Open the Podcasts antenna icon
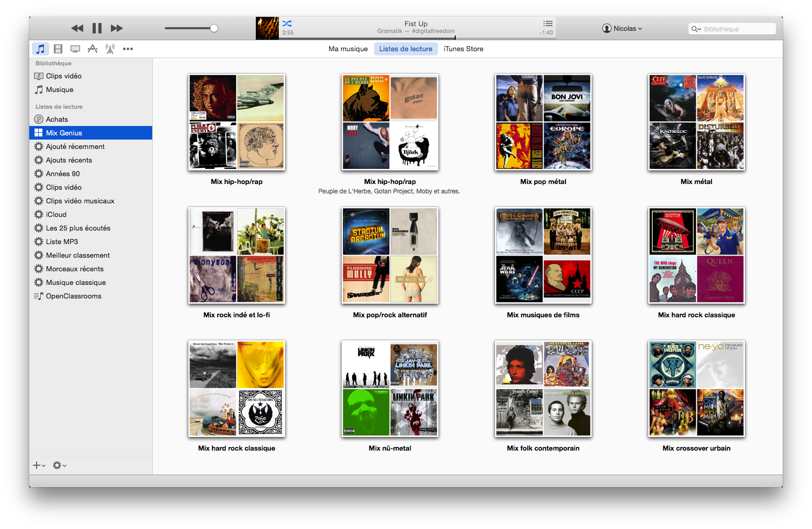 [x=110, y=49]
